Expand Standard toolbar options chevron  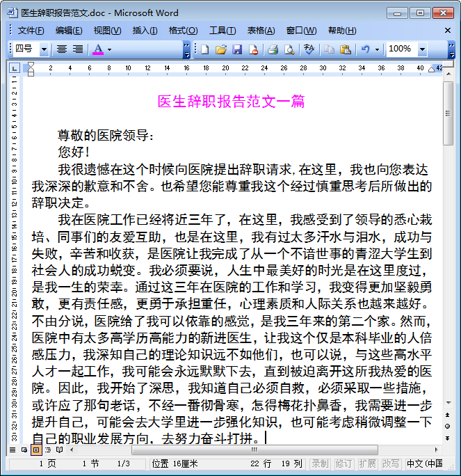[451, 50]
